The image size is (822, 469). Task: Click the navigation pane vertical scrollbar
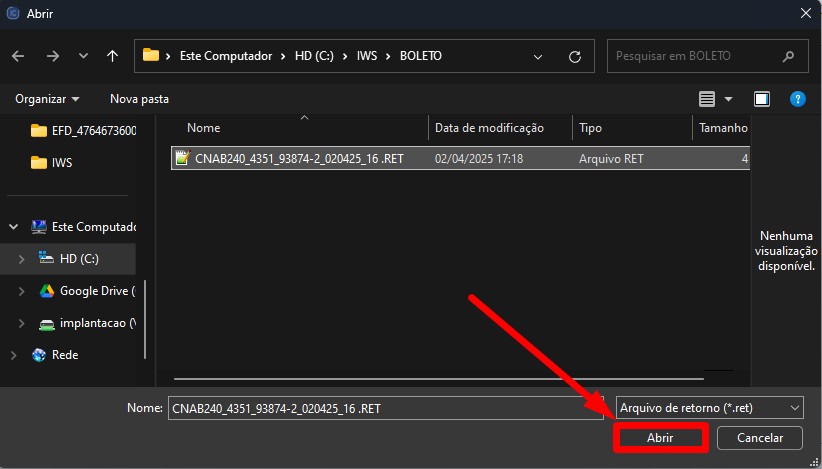[145, 320]
